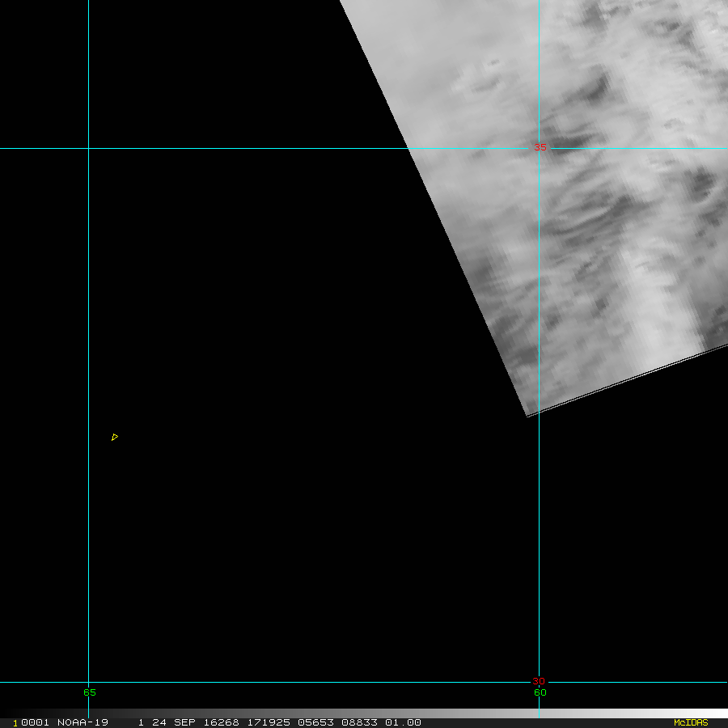Click the 16268 Julian day value
728x728 pixels.
click(221, 722)
